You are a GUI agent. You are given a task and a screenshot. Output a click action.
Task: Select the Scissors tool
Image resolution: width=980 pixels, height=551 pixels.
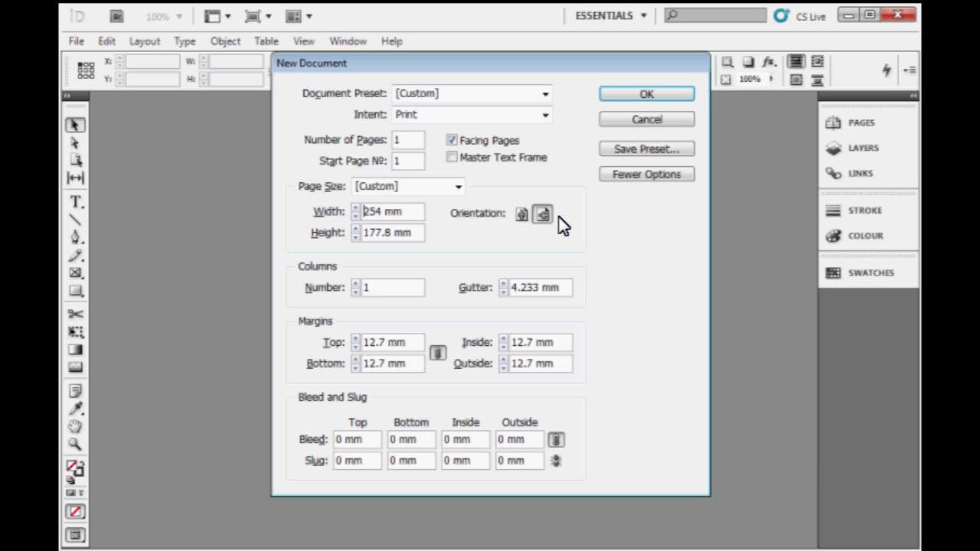[x=75, y=314]
